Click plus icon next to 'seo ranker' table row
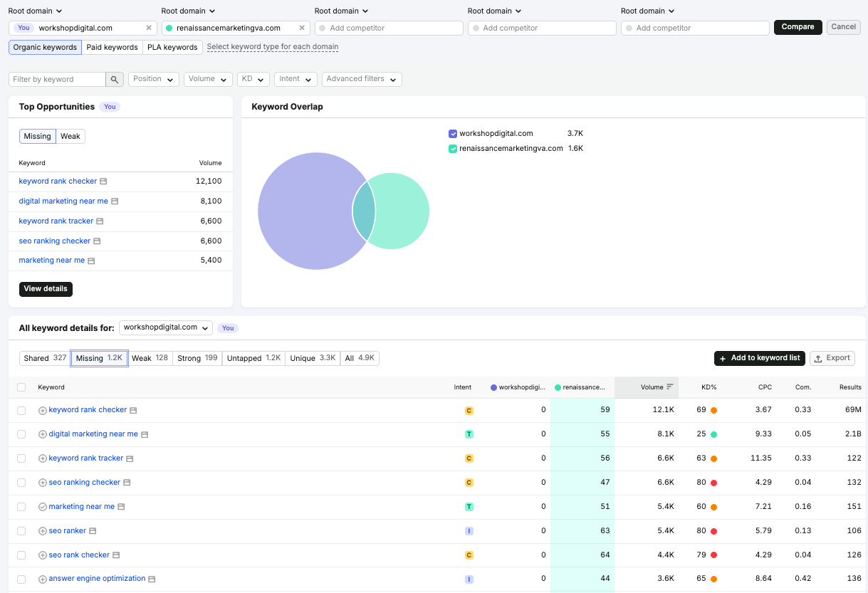The width and height of the screenshot is (868, 593). click(42, 531)
